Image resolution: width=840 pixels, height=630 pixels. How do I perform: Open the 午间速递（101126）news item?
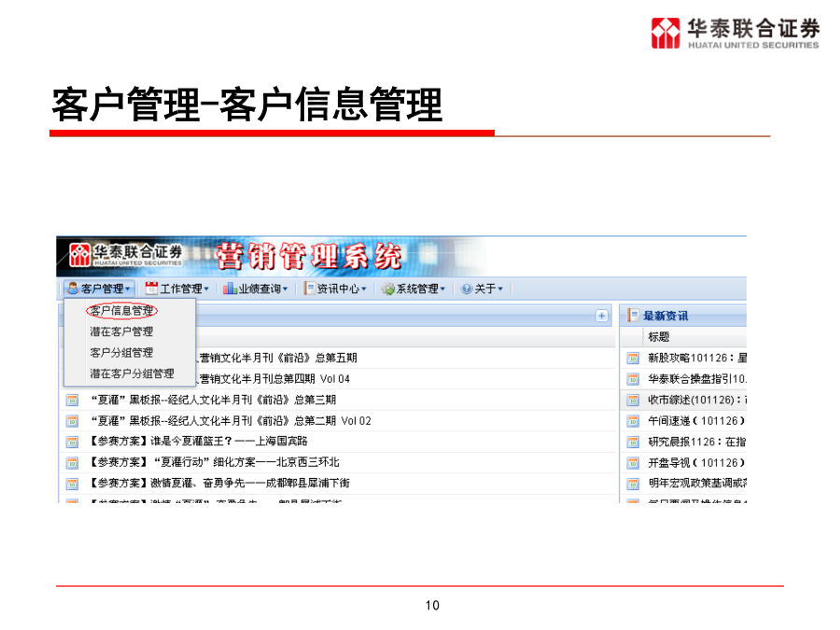point(696,421)
